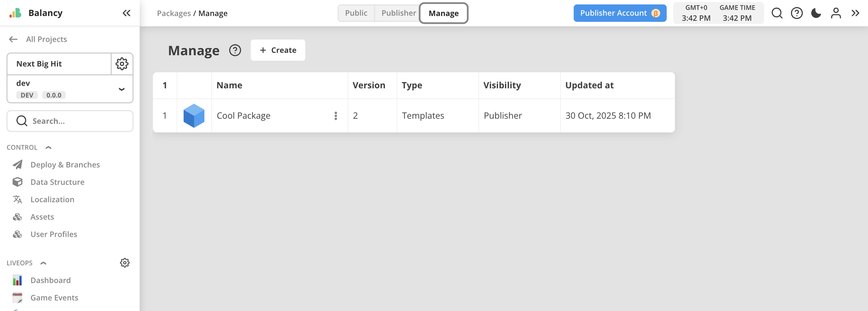This screenshot has width=868, height=311.
Task: Open the user account profile icon
Action: [836, 13]
